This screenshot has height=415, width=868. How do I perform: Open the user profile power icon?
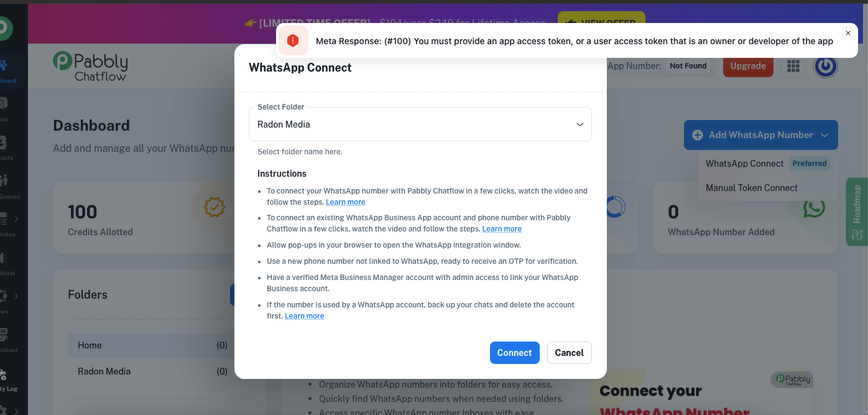tap(826, 66)
